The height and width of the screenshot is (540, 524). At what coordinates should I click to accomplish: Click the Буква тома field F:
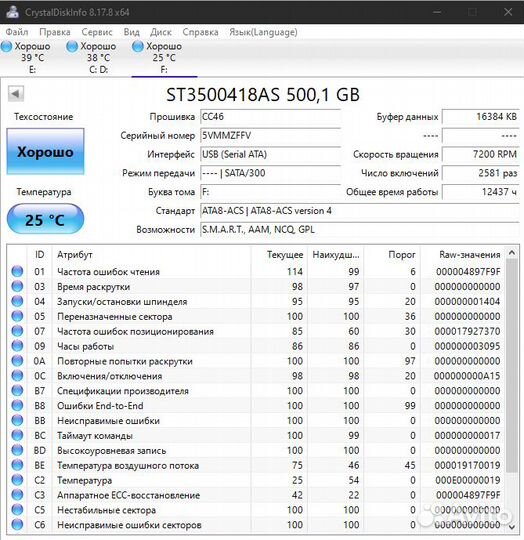(x=270, y=192)
